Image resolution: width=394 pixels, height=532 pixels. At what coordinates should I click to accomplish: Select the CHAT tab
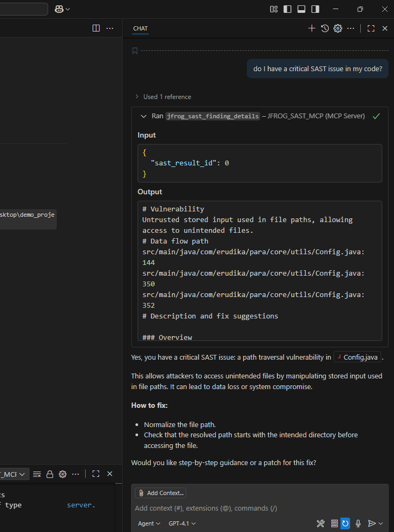point(140,28)
